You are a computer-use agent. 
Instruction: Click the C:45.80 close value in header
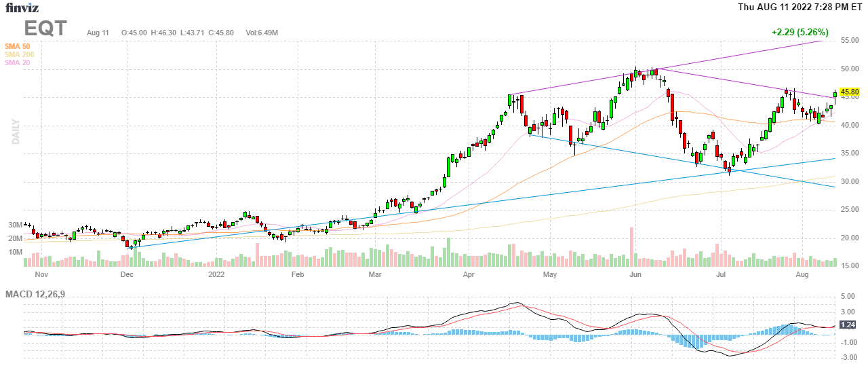pyautogui.click(x=220, y=33)
